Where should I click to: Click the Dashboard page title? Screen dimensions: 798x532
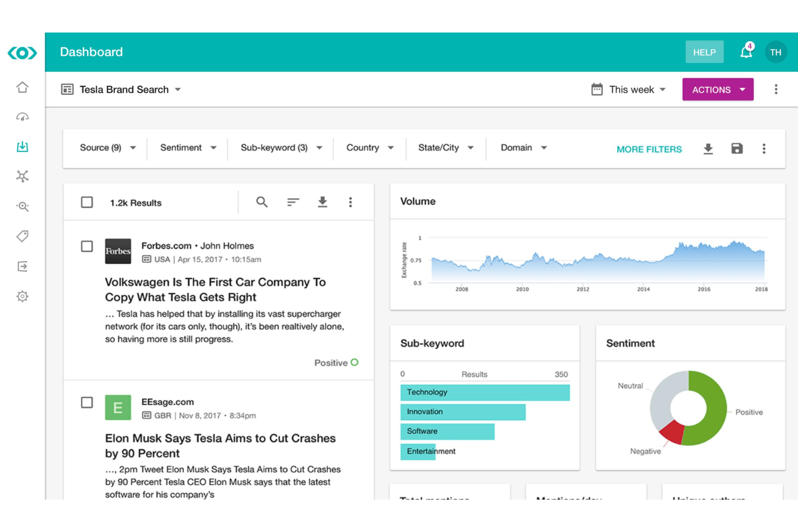tap(91, 52)
